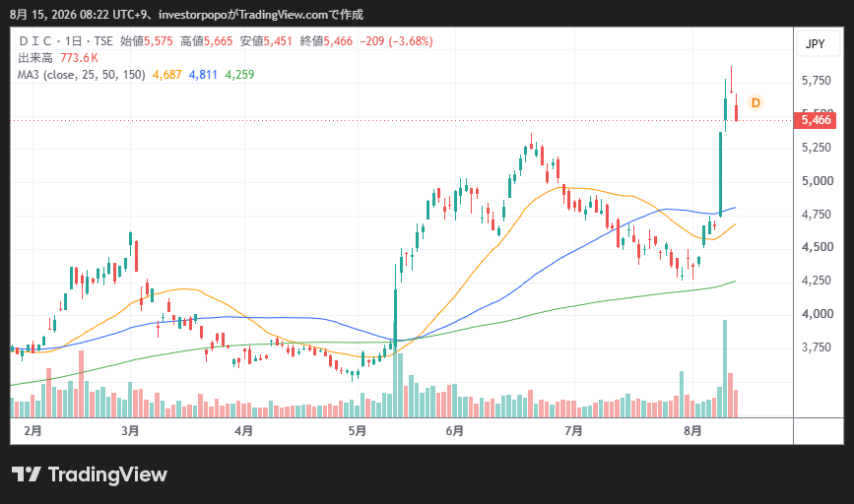Click the latest red candle at chart's right edge

point(737,107)
